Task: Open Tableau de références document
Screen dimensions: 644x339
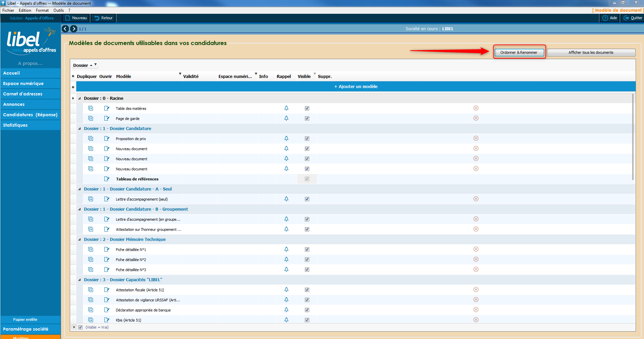Action: click(107, 179)
